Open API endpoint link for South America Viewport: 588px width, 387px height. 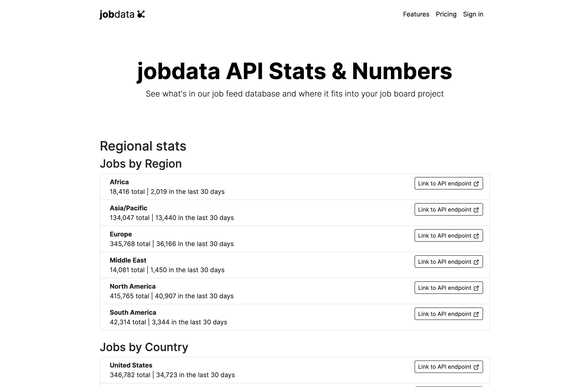(x=449, y=314)
